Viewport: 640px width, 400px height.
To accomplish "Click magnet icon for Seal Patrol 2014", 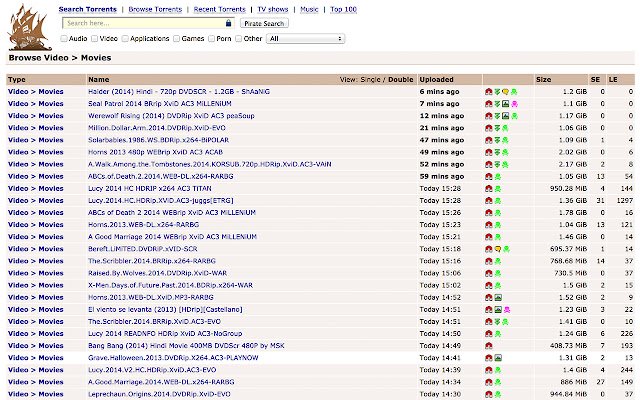I will pos(489,104).
